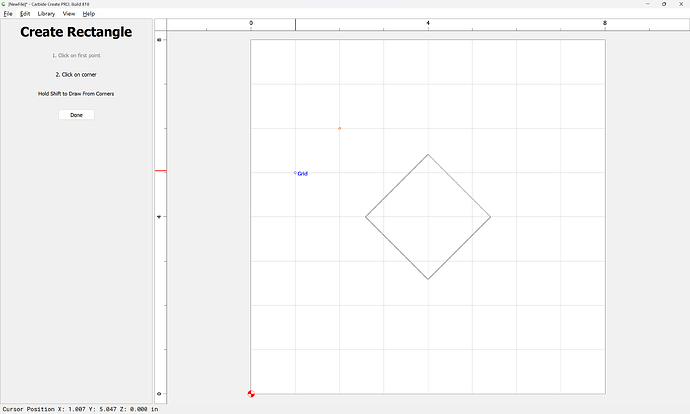The width and height of the screenshot is (690, 414).
Task: Click the bottom vertex of the diamond shape
Action: click(428, 279)
